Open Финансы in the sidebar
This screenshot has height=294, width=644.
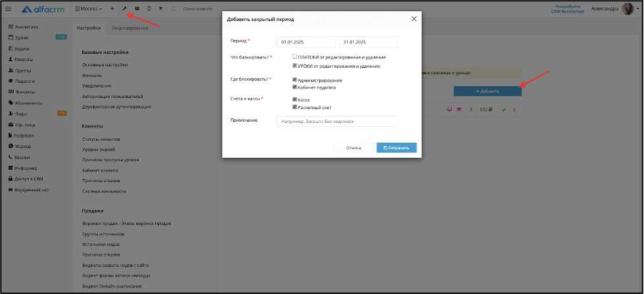25,92
